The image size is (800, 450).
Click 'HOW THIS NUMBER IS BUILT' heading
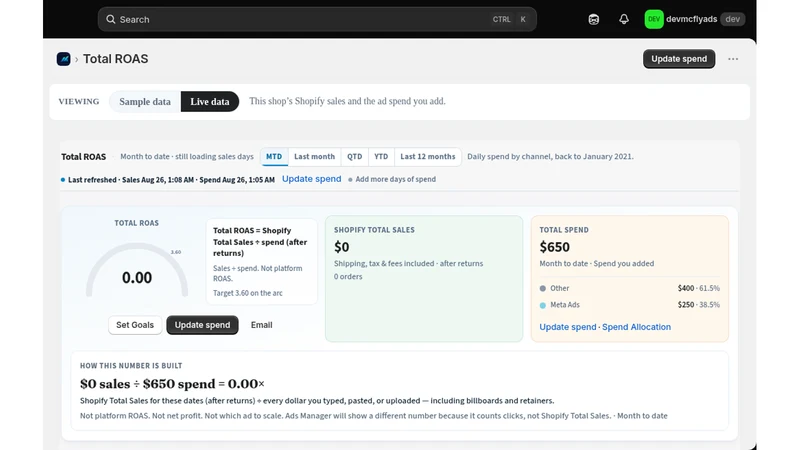tap(131, 366)
